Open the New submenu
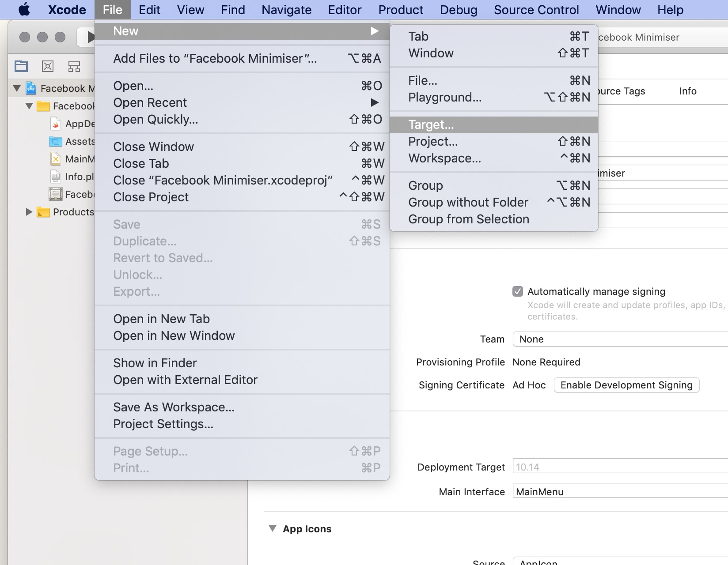Viewport: 728px width, 565px height. [x=242, y=31]
